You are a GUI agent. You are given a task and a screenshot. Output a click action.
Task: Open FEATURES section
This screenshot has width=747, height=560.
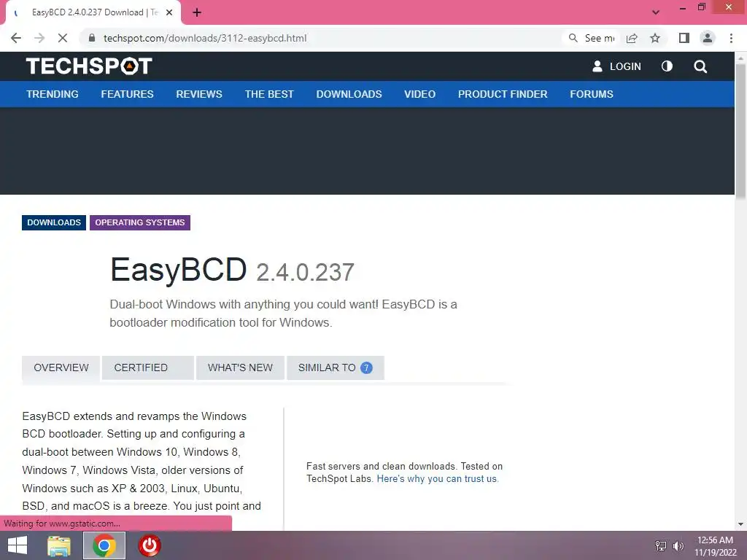click(127, 94)
